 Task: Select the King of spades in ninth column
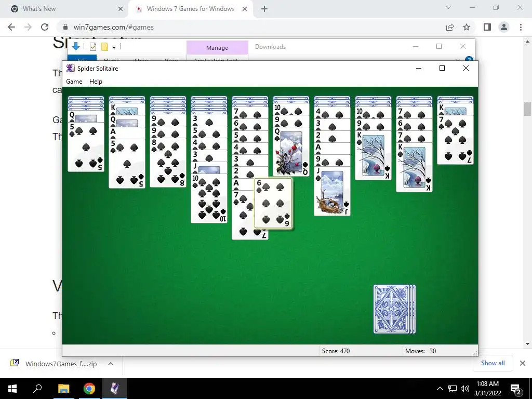tap(414, 167)
